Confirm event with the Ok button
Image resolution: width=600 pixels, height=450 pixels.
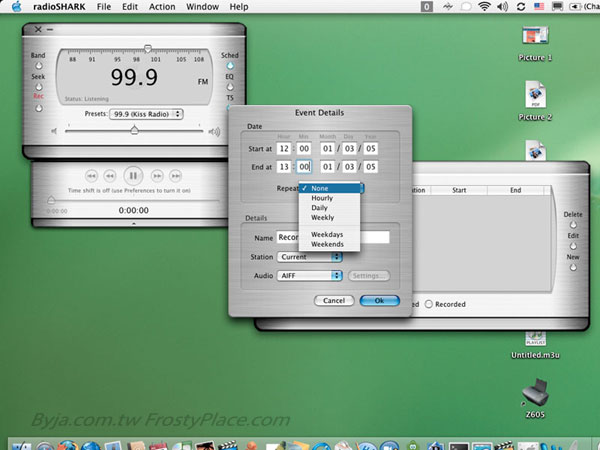380,300
